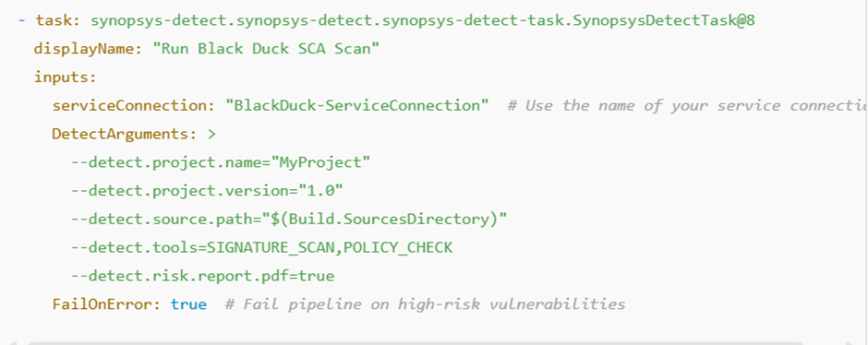This screenshot has width=868, height=345.
Task: Select the "Run Black Duck SCA Scan" string
Action: [x=265, y=49]
